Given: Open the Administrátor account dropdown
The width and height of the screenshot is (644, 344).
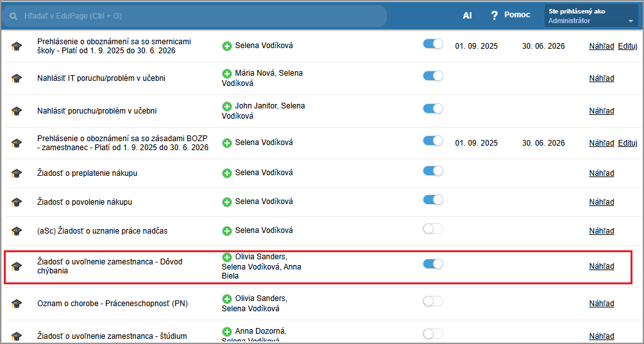Looking at the screenshot, I should coord(591,16).
